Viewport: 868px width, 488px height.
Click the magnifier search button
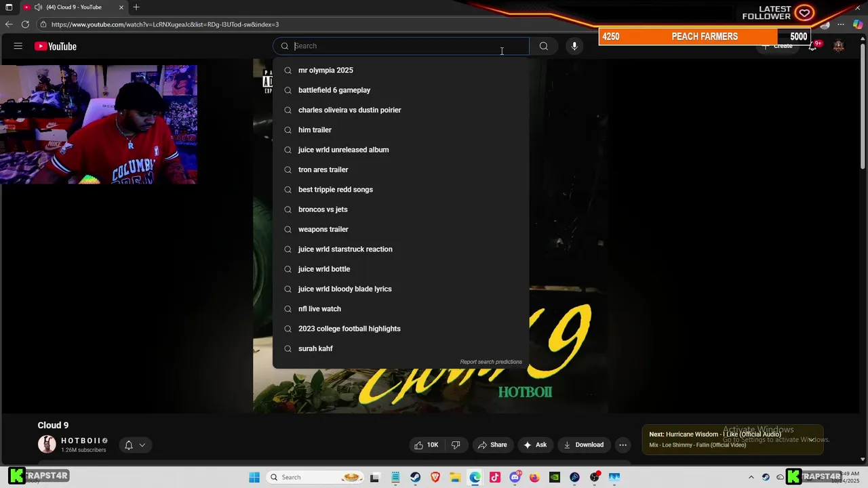click(544, 46)
